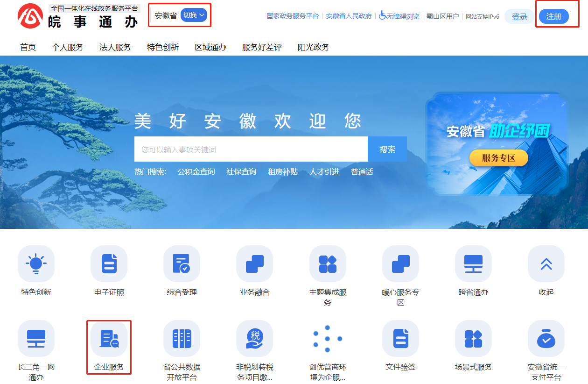Select the 暖心服务专区 icon

coord(400,263)
